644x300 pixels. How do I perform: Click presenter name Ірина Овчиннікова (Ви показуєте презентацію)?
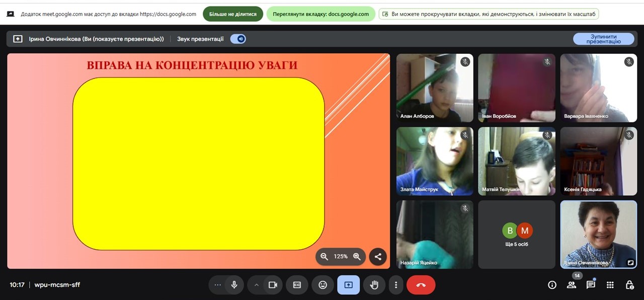(97, 39)
